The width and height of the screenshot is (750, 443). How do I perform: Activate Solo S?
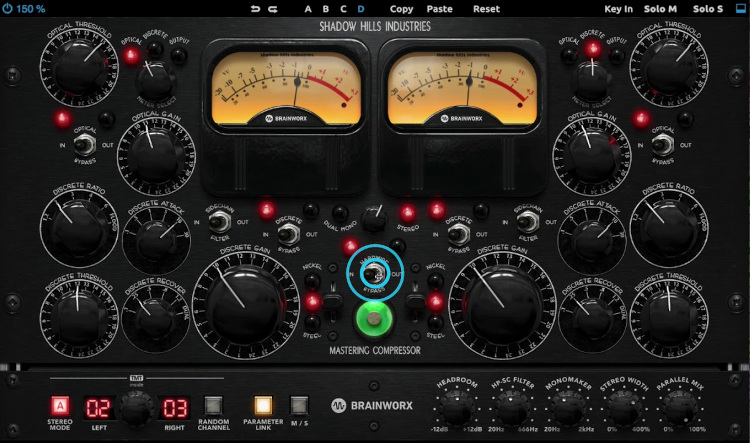tap(708, 9)
